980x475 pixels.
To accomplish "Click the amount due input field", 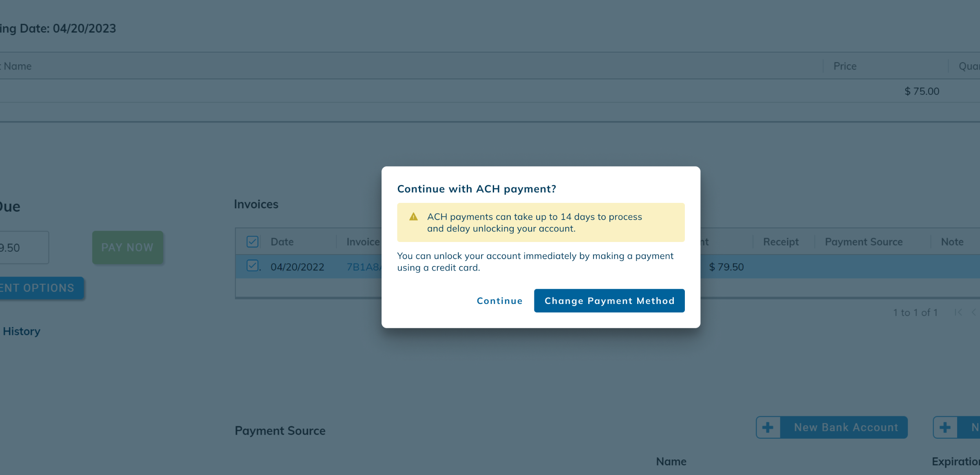I will (x=24, y=247).
